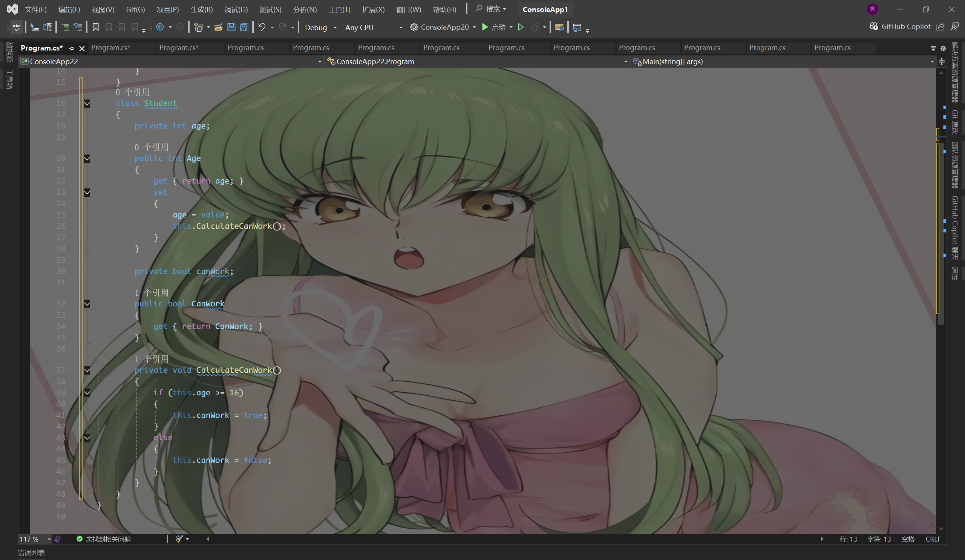Click the purple health indicator icon near zoom

pos(57,539)
